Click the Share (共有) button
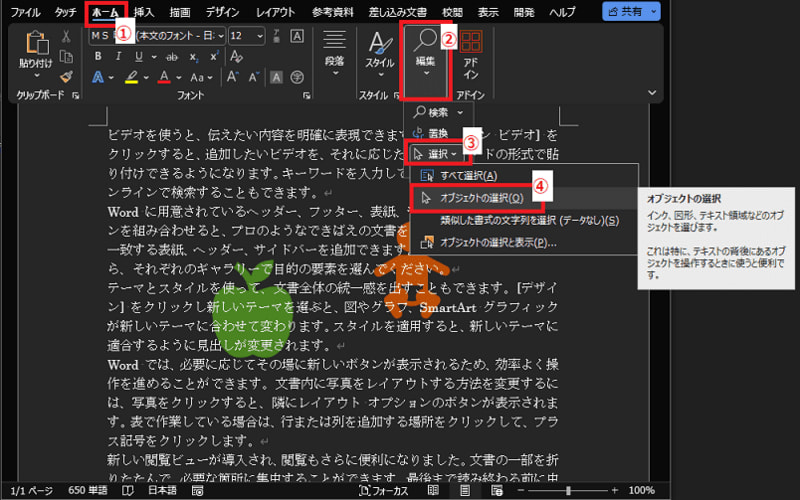800x500 pixels. [x=632, y=12]
